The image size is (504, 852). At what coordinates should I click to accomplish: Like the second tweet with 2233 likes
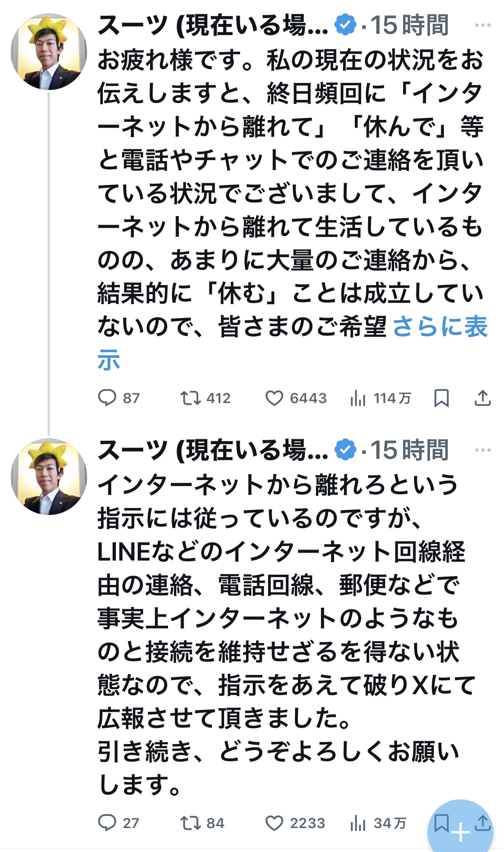274,823
